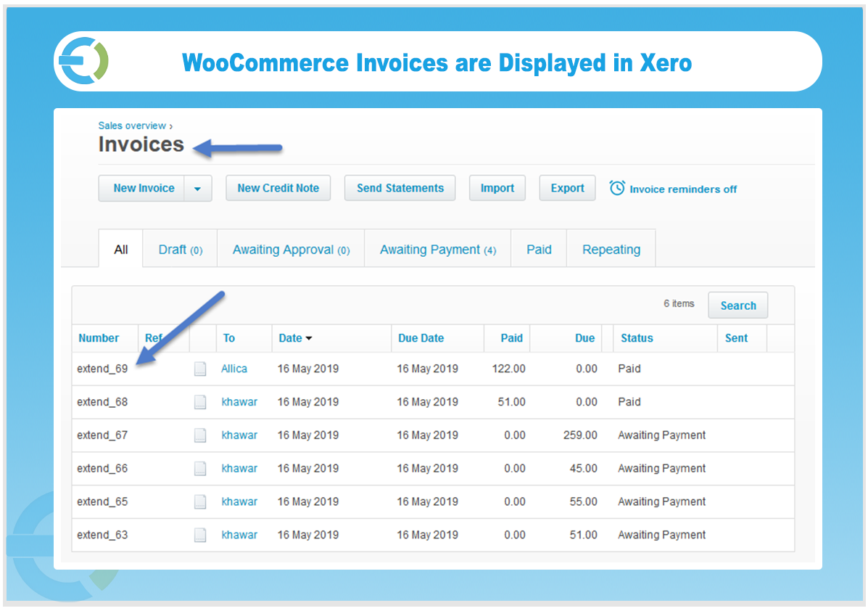868x611 pixels.
Task: Open the Awaiting Payment tab
Action: (437, 248)
